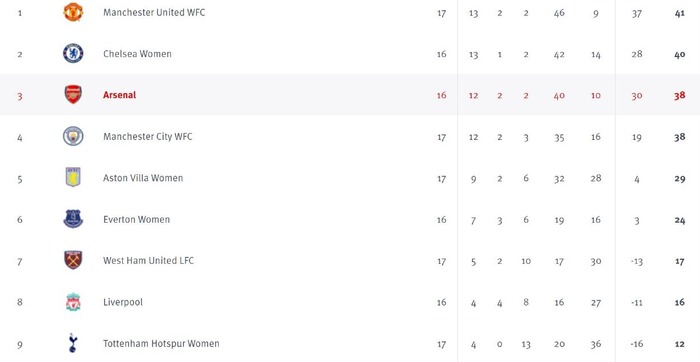The height and width of the screenshot is (362, 700).
Task: Click Liverpool's position number 8
Action: coord(20,302)
